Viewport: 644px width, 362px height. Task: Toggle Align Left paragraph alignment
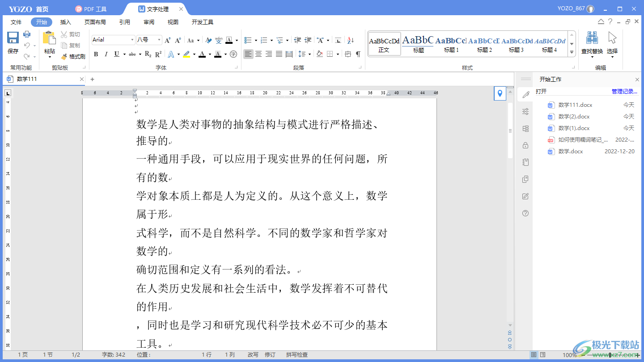248,54
